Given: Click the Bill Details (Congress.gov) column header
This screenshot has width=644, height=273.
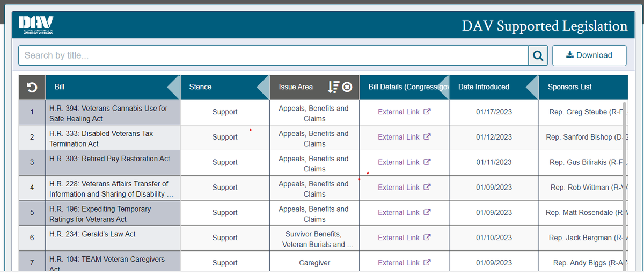Looking at the screenshot, I should pos(404,87).
